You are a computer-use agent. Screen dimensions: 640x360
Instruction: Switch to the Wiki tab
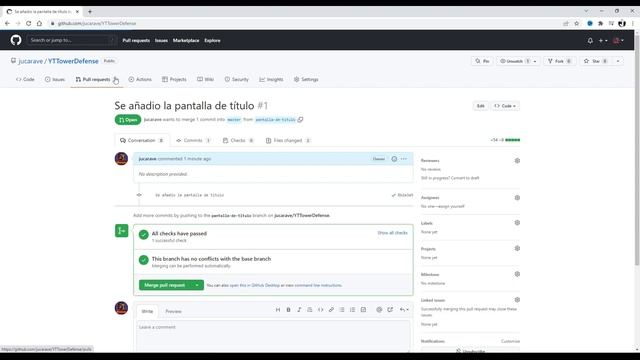coord(205,79)
